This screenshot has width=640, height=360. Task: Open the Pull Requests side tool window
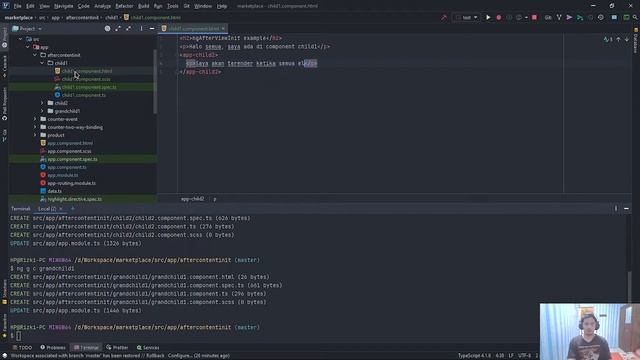coord(4,103)
